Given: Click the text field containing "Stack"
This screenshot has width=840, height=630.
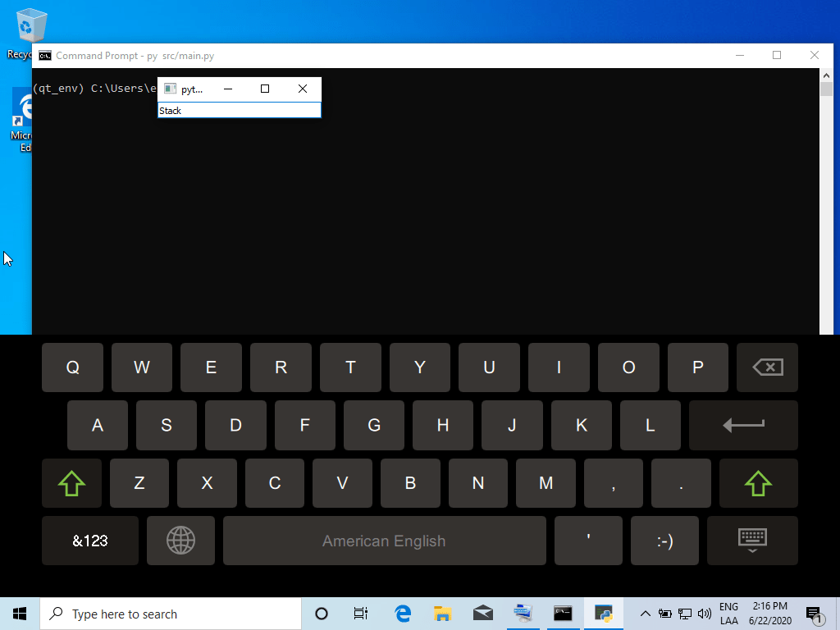Looking at the screenshot, I should (239, 111).
